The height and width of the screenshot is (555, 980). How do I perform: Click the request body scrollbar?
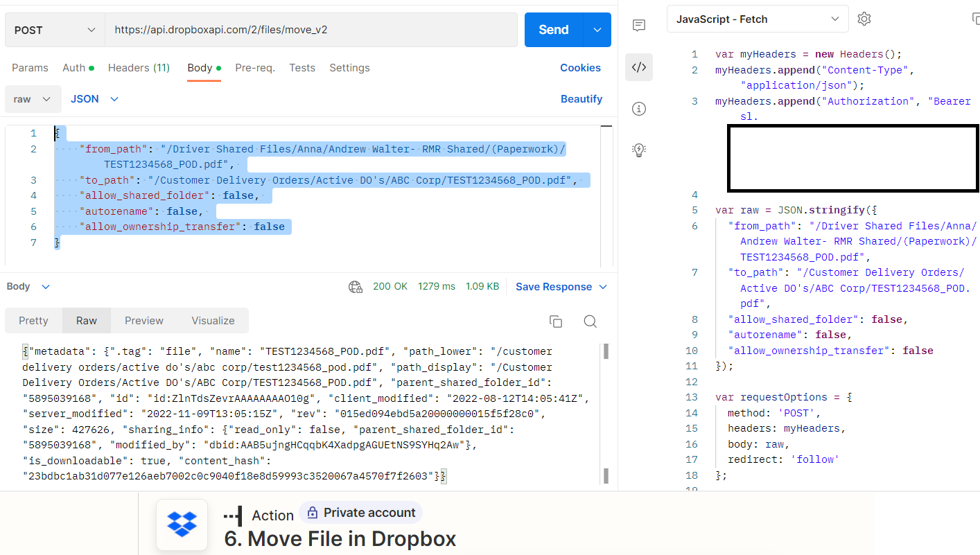[606, 195]
